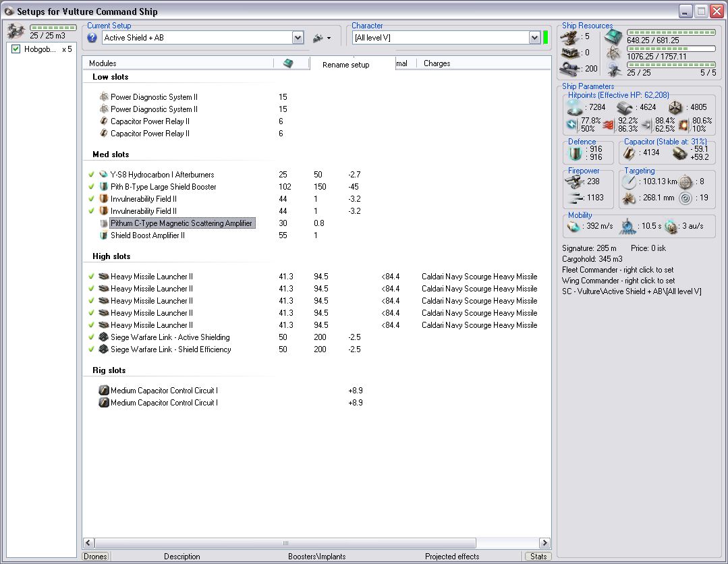Open the Projected effects tab
Viewport: 728px width, 564px height.
tap(452, 556)
